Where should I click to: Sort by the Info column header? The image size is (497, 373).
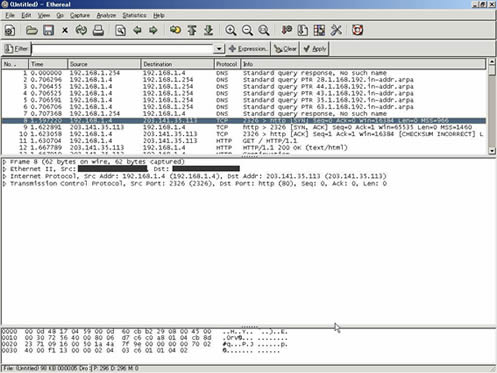click(363, 64)
